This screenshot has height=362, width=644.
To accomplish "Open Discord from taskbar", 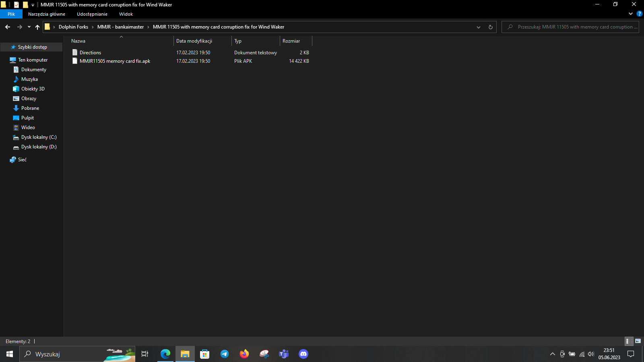I will (x=303, y=354).
